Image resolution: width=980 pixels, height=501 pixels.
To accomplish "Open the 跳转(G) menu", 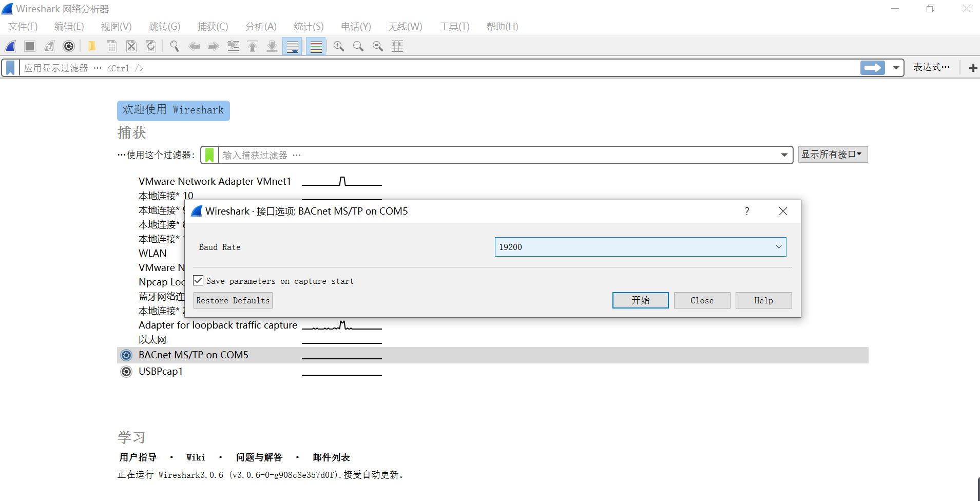I will (165, 27).
